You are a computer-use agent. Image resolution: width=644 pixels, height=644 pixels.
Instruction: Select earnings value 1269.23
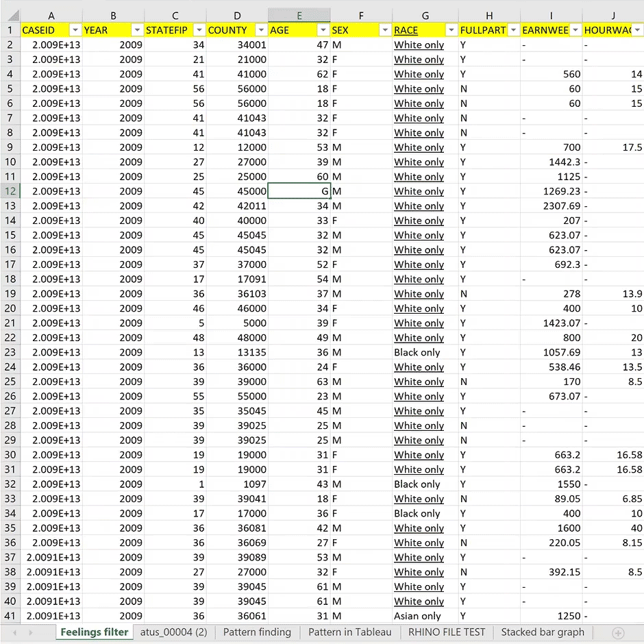click(552, 191)
